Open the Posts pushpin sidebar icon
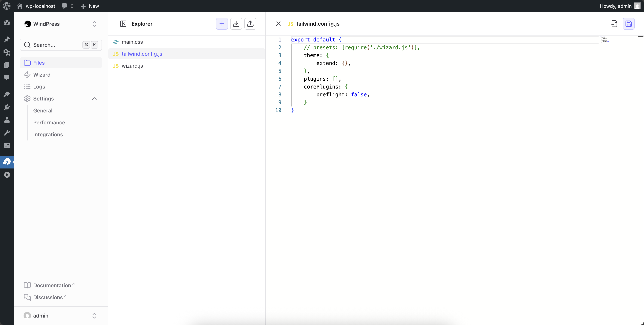This screenshot has height=325, width=644. [7, 39]
